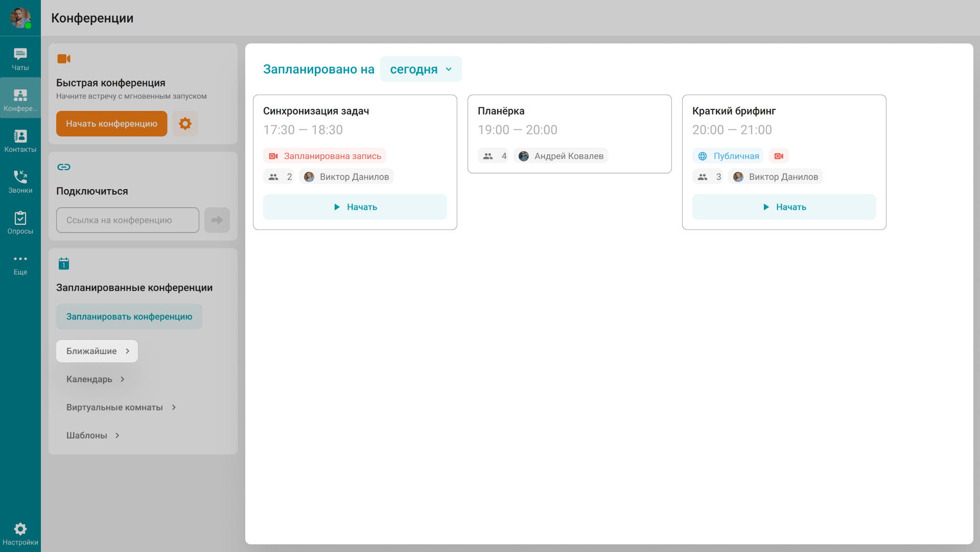Submit the conference link with arrow button
The height and width of the screenshot is (552, 980).
pyautogui.click(x=217, y=220)
